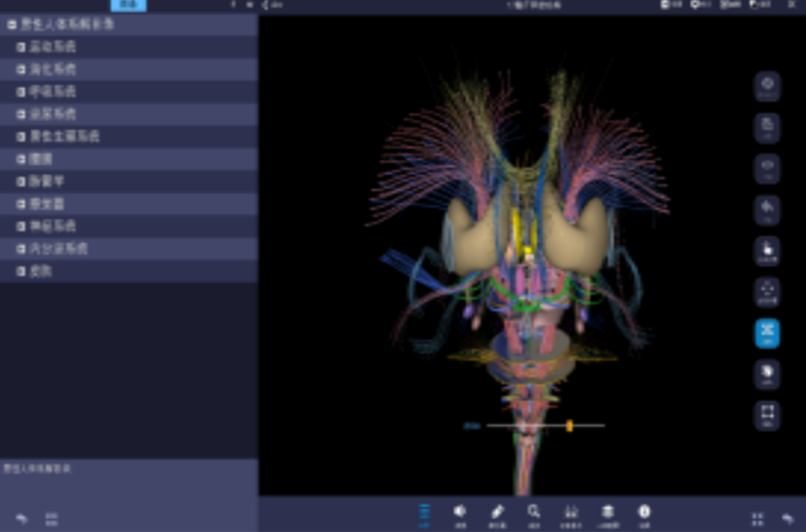
Task: Click the orange slider handle below the model
Action: (x=570, y=425)
